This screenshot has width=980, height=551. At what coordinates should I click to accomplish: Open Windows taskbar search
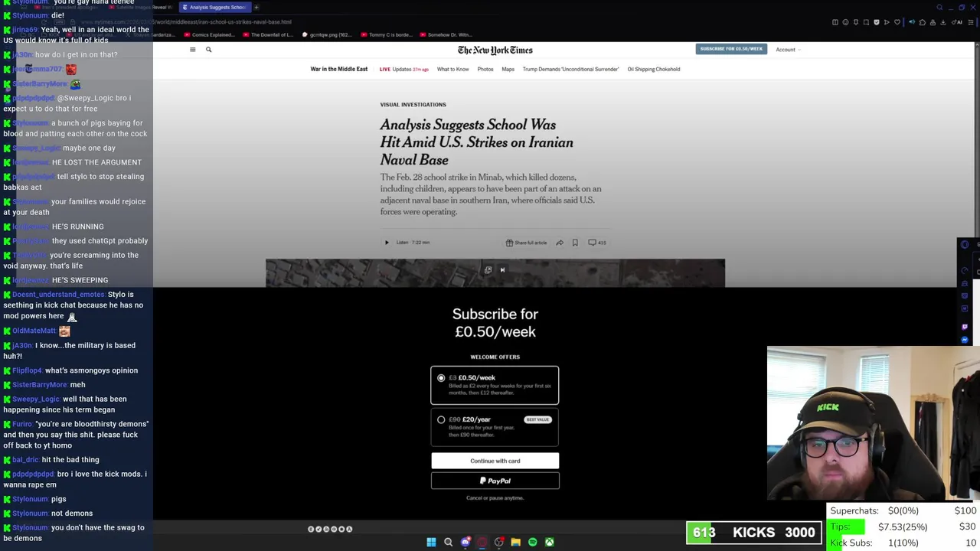(448, 542)
